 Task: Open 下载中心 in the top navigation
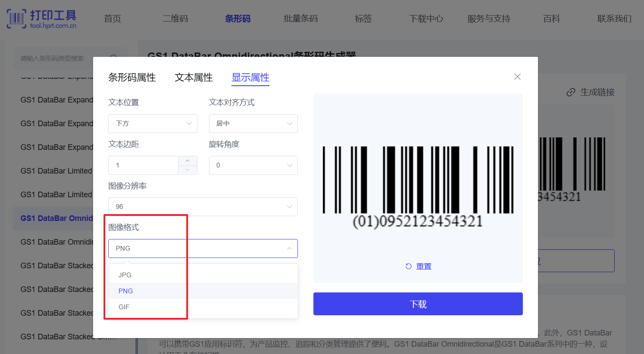coord(426,19)
